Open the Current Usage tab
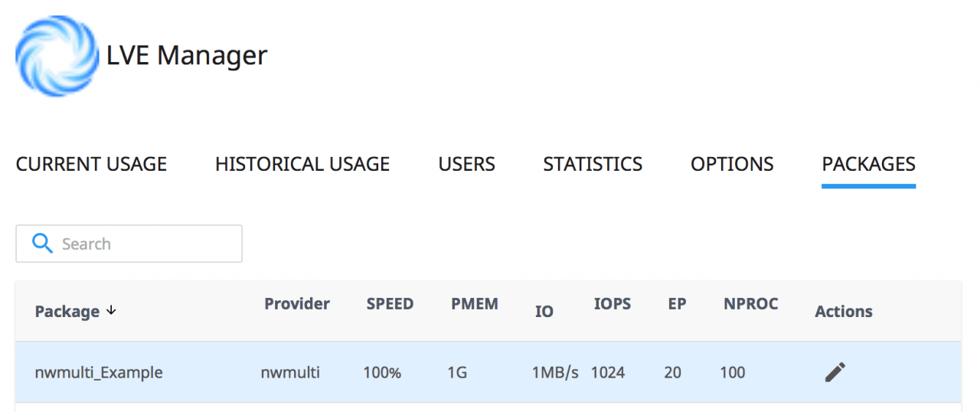 point(91,164)
